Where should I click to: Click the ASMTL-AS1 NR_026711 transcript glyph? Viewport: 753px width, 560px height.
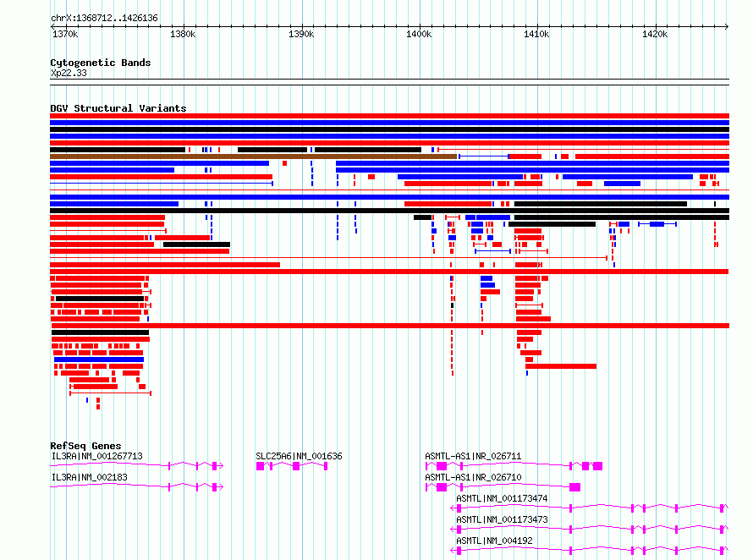[x=514, y=466]
